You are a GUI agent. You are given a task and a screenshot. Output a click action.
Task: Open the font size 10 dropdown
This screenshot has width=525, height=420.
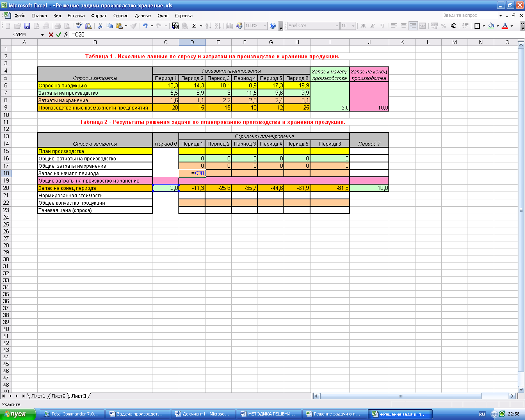(x=354, y=26)
